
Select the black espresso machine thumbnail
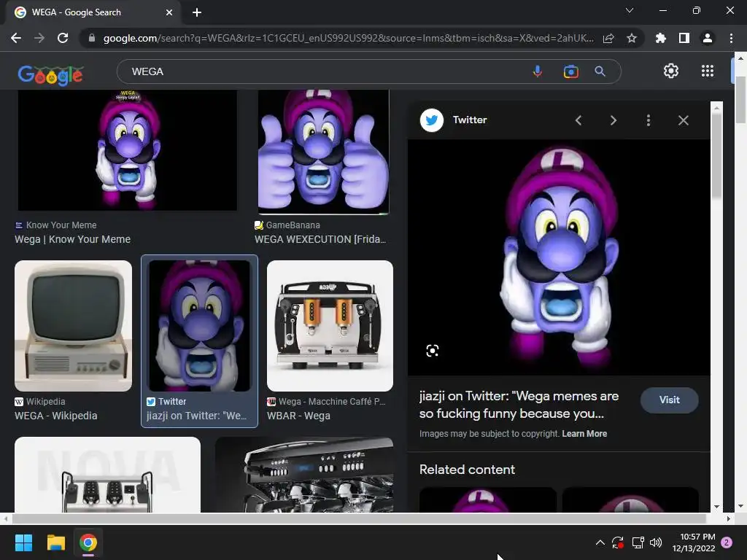[x=304, y=475]
